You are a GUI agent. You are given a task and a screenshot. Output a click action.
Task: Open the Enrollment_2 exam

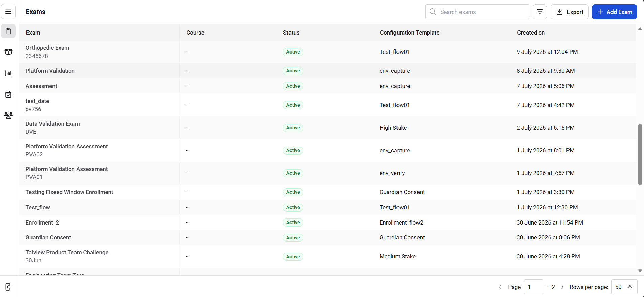tap(42, 222)
